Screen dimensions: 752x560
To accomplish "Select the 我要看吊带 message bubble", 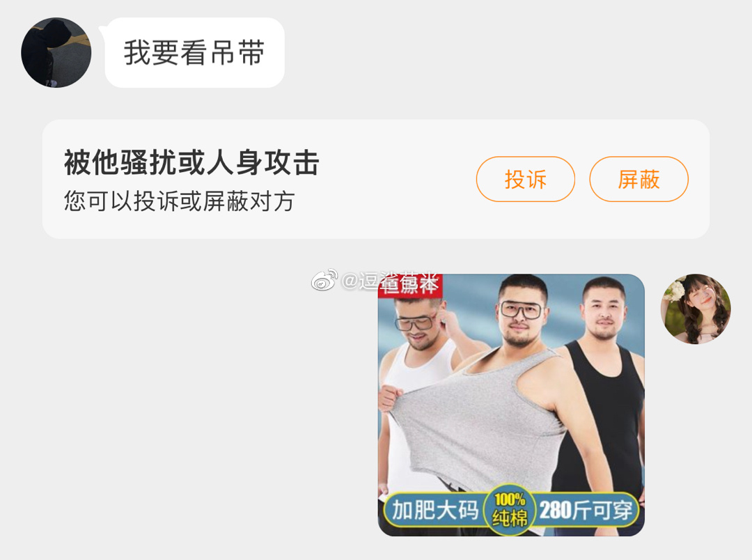I will coord(194,52).
